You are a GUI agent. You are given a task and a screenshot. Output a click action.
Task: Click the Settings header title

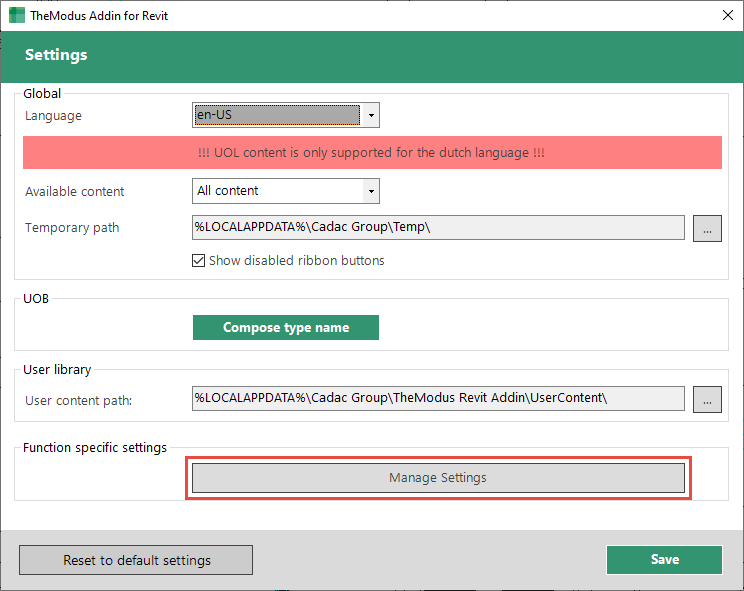tap(56, 55)
